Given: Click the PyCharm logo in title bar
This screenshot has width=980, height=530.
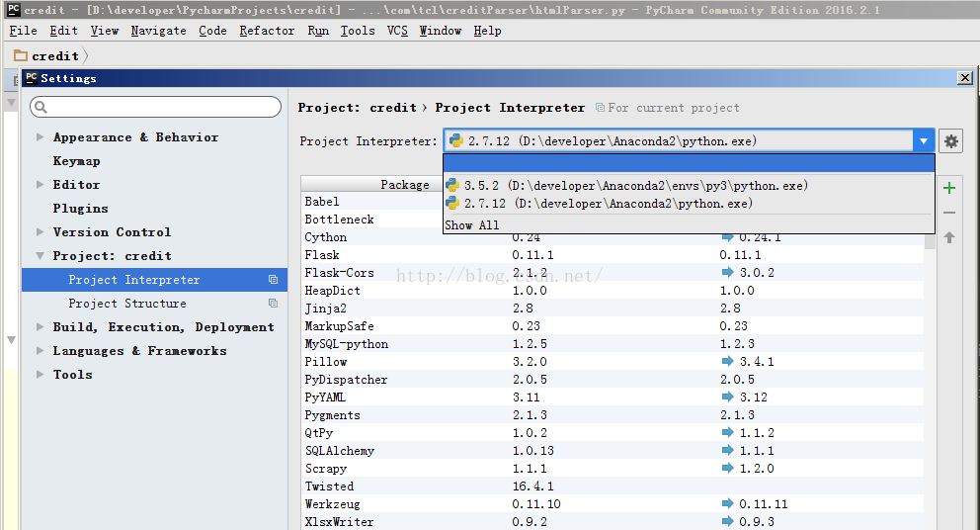Looking at the screenshot, I should (13, 9).
